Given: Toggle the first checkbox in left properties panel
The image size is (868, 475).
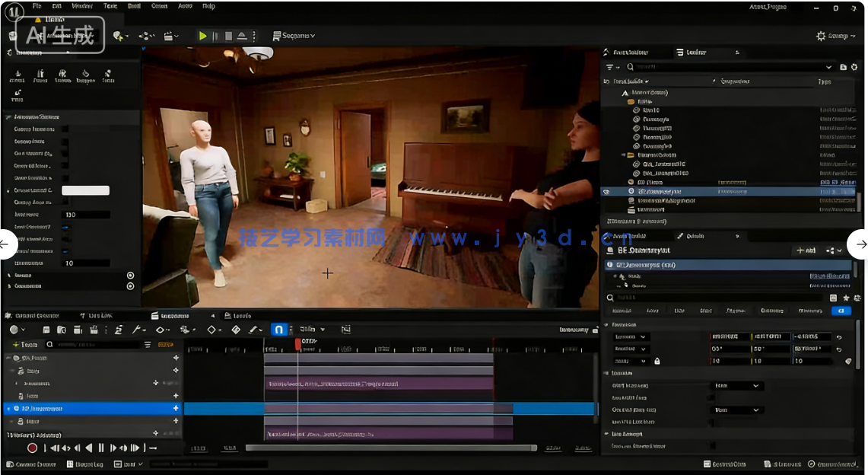Looking at the screenshot, I should [x=65, y=129].
